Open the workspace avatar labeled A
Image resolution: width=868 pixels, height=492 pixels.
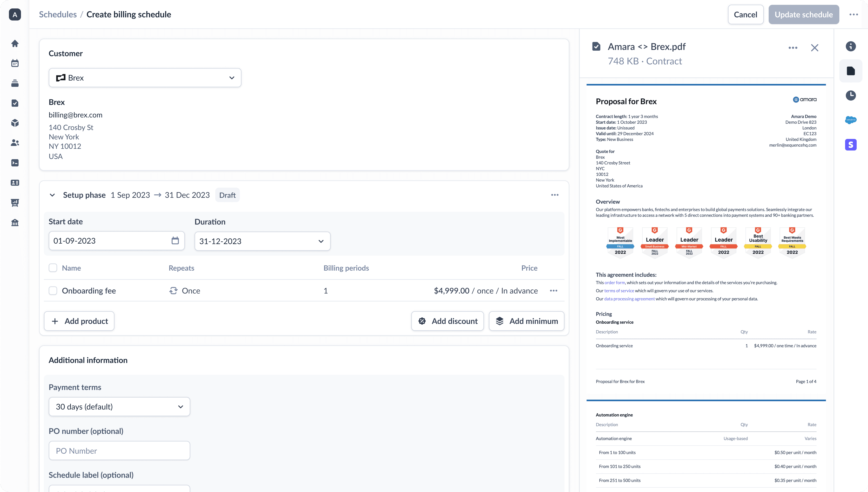14,14
